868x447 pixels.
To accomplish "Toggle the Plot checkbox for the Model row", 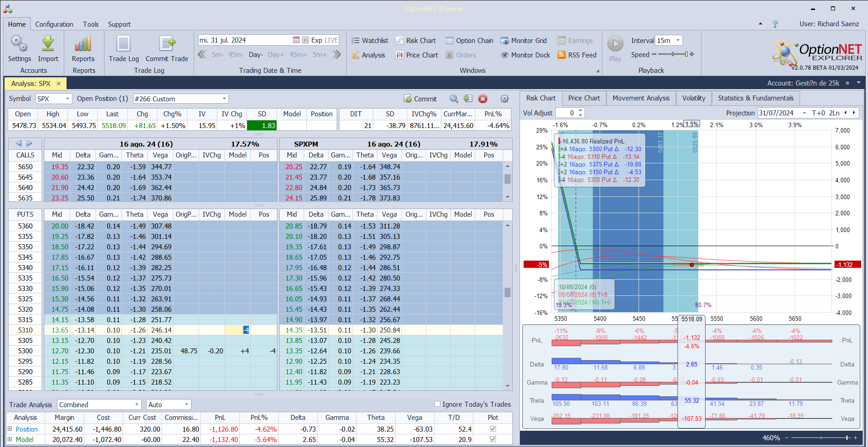I will [493, 439].
